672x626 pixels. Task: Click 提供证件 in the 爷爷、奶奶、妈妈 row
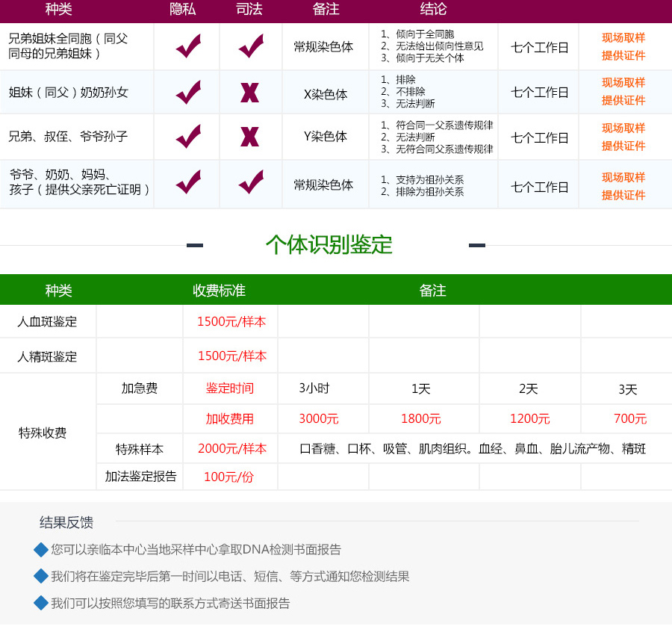(623, 195)
